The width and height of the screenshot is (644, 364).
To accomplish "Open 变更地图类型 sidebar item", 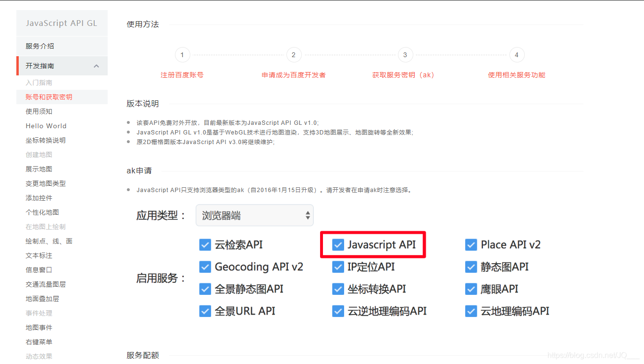I will pos(46,183).
